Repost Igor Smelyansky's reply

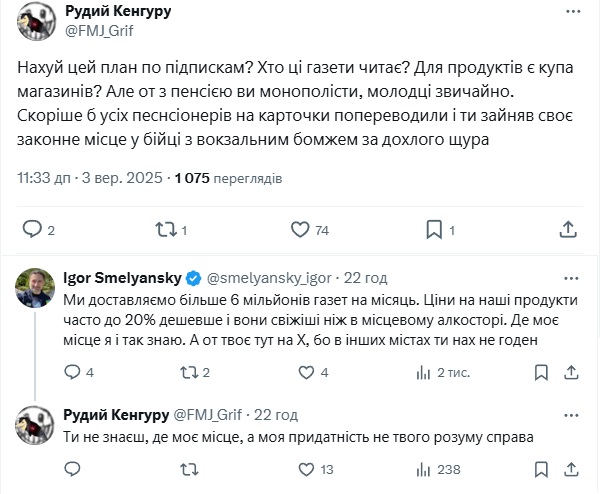coord(186,373)
